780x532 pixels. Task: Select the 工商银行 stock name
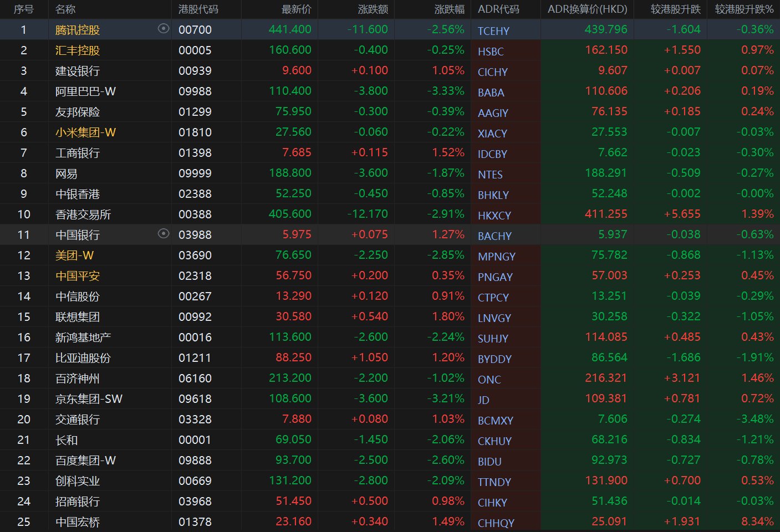point(78,153)
